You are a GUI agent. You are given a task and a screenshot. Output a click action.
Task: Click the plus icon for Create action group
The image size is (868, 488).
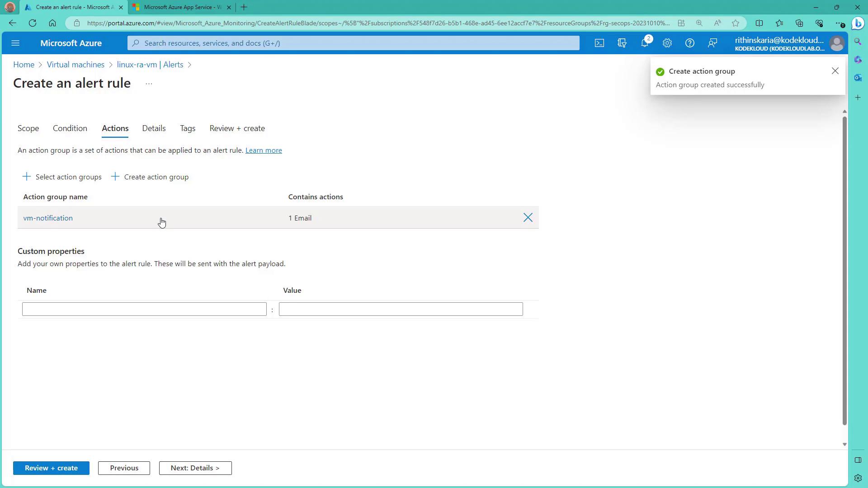pos(115,177)
